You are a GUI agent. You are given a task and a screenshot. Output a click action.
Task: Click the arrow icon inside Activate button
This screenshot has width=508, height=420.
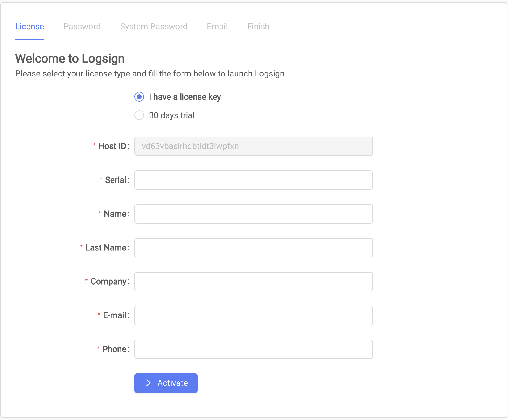click(x=148, y=383)
